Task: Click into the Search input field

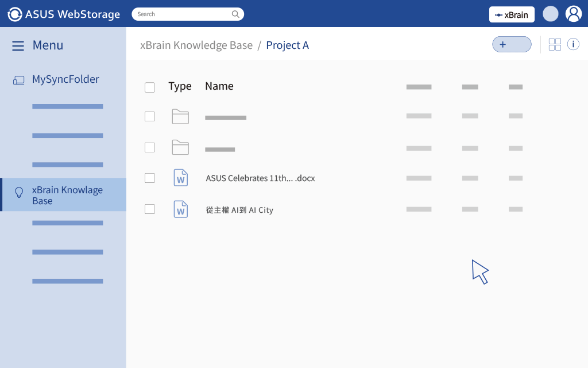Action: [x=181, y=14]
